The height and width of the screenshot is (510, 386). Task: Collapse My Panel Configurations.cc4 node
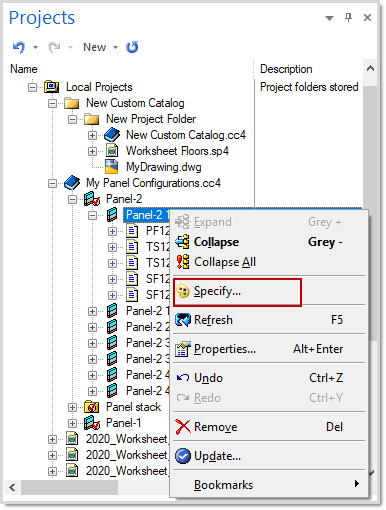52,183
